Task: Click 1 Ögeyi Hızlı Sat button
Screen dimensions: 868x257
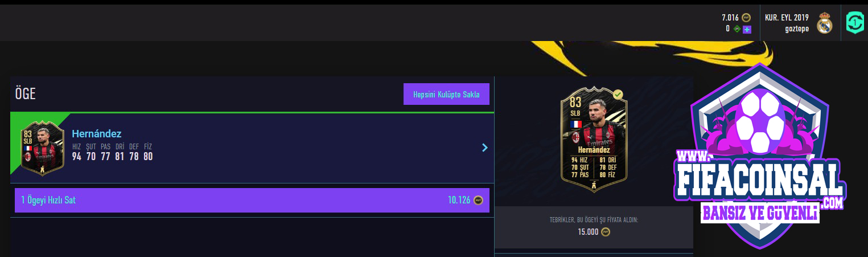Action: click(x=252, y=200)
